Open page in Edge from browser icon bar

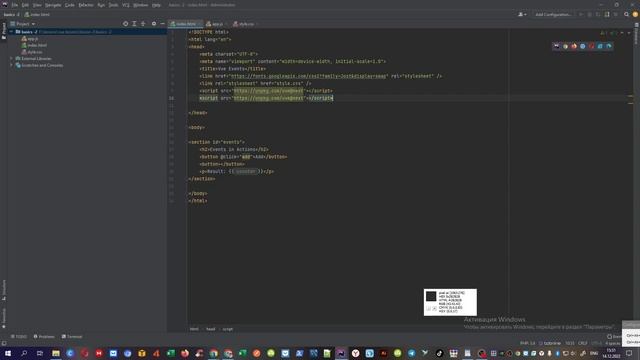pos(609,46)
